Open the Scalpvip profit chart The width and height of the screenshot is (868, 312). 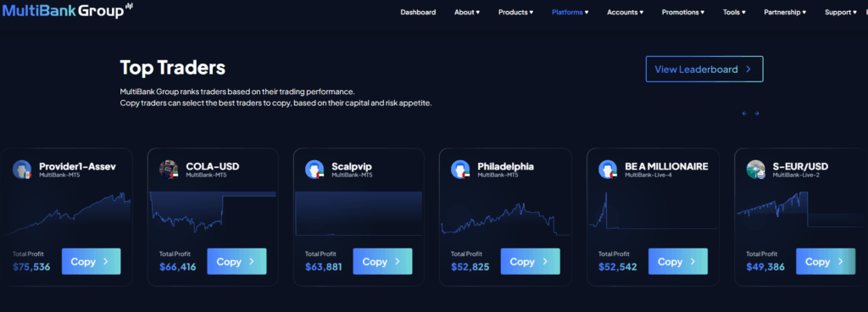tap(359, 214)
